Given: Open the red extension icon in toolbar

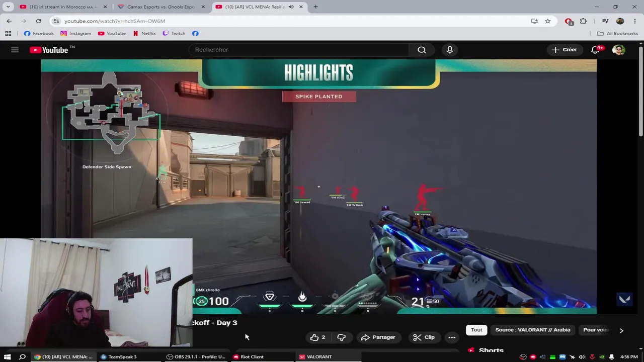Looking at the screenshot, I should [569, 21].
